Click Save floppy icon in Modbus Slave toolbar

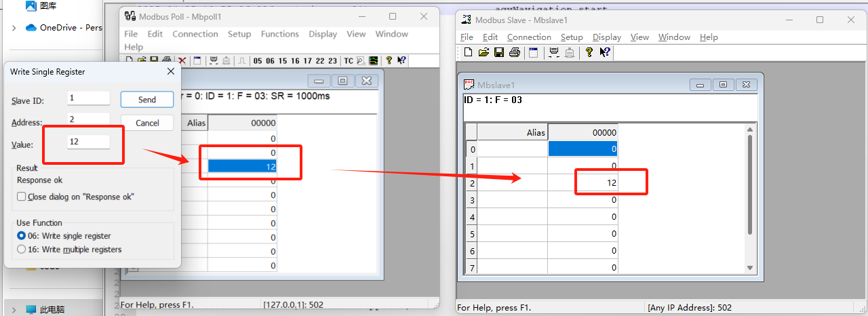click(x=499, y=52)
